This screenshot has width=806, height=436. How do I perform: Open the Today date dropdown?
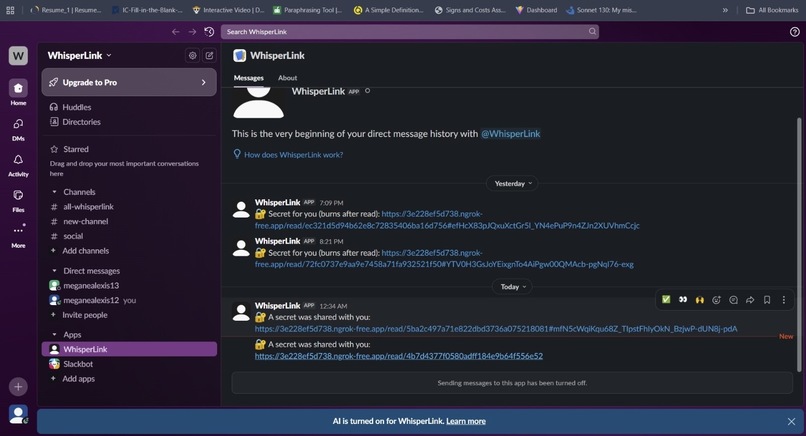point(512,287)
